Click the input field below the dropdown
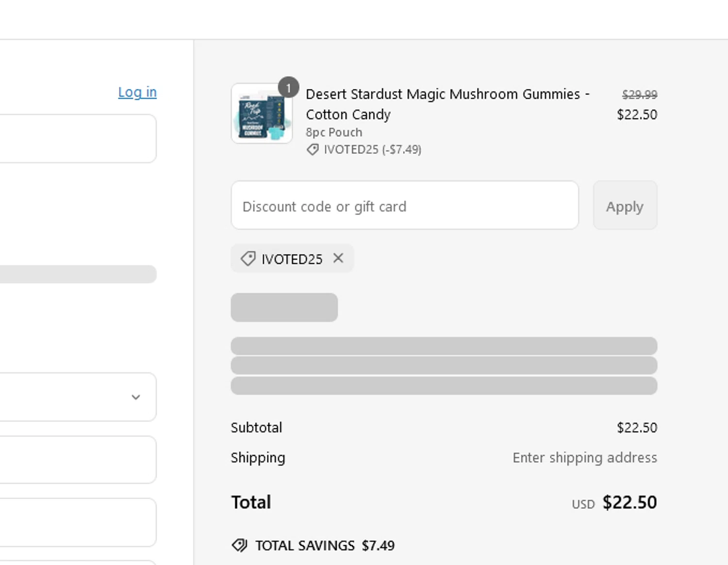 tap(78, 459)
